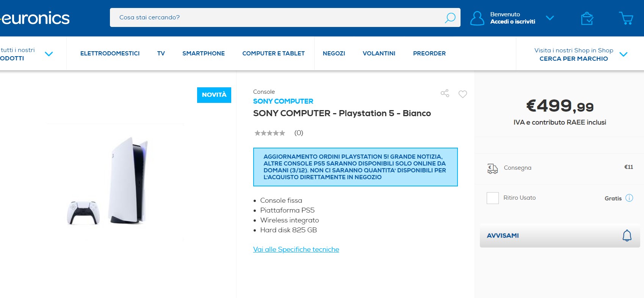Open the wishlist clipboard icon in header
644x298 pixels.
pos(587,18)
